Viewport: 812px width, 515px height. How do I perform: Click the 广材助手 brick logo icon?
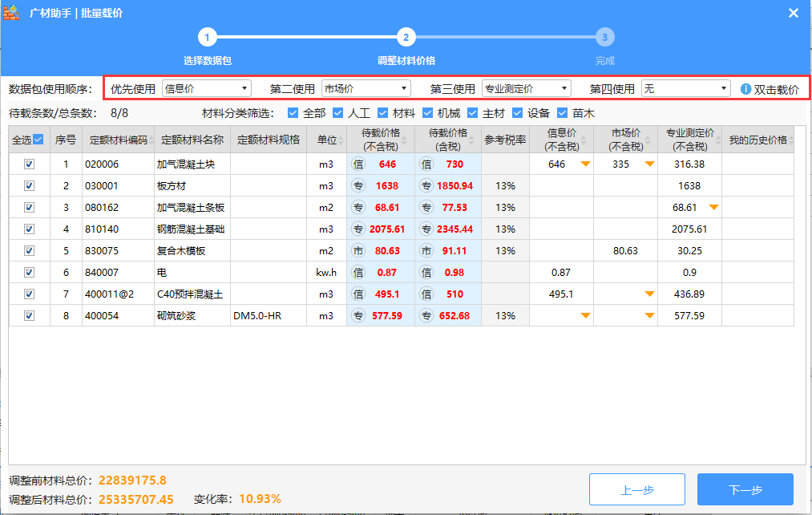point(12,13)
